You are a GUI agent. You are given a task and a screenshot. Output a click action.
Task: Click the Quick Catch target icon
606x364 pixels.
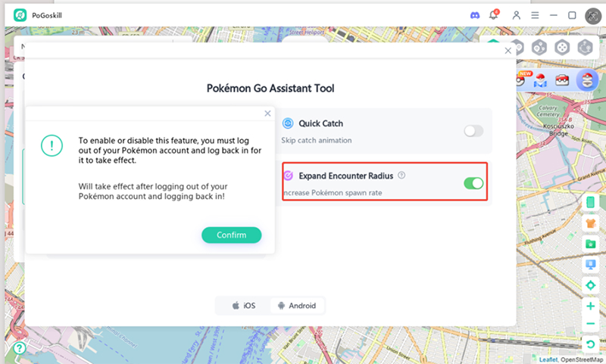(x=288, y=123)
